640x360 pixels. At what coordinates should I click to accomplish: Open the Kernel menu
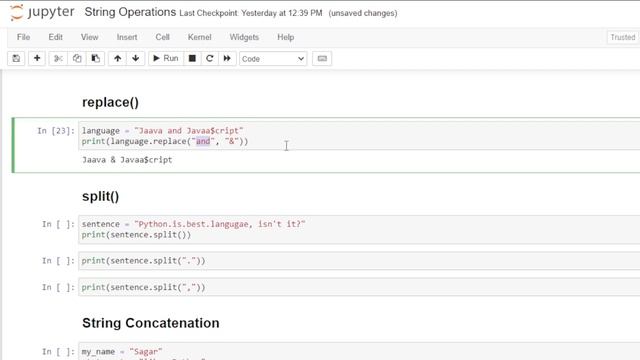click(x=200, y=37)
